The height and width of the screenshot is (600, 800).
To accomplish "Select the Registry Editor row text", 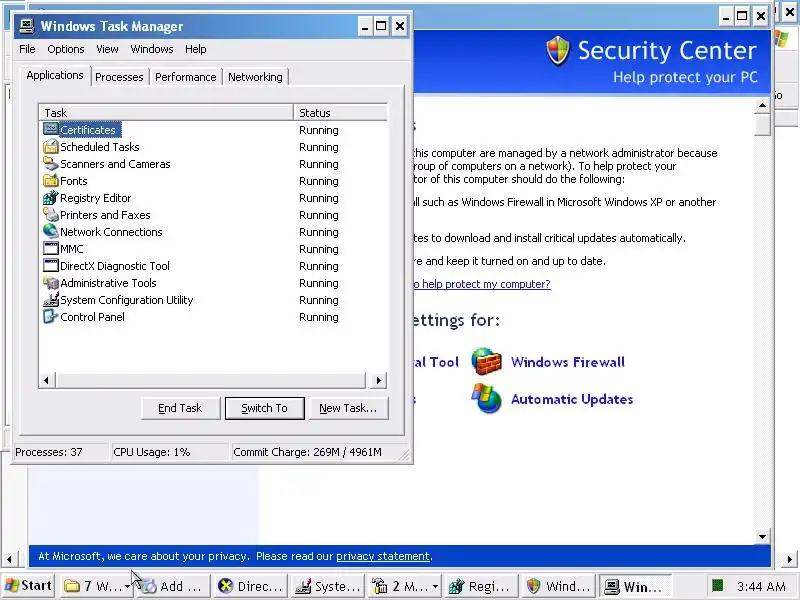I will pyautogui.click(x=95, y=198).
